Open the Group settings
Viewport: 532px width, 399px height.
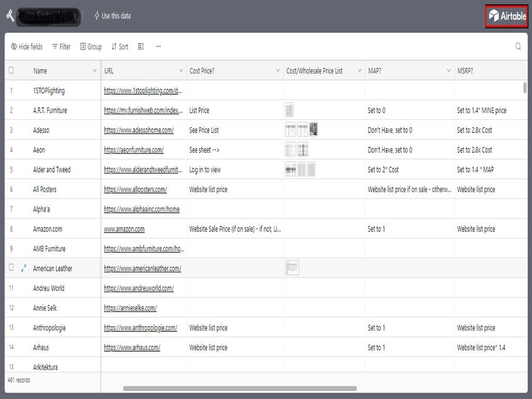90,46
